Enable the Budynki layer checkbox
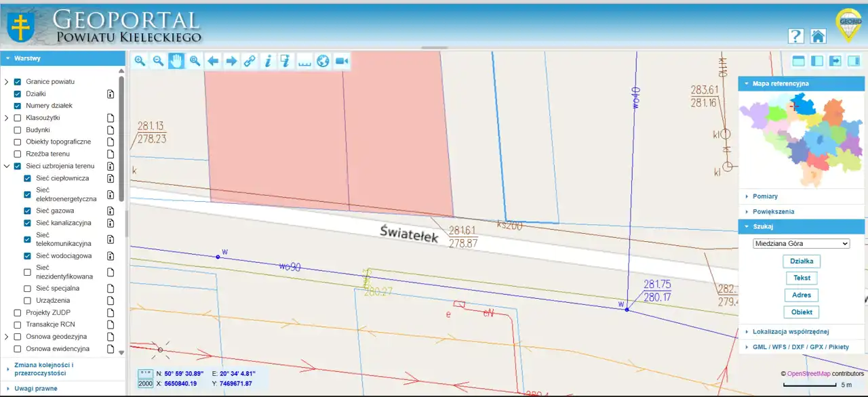The image size is (868, 397). tap(18, 130)
